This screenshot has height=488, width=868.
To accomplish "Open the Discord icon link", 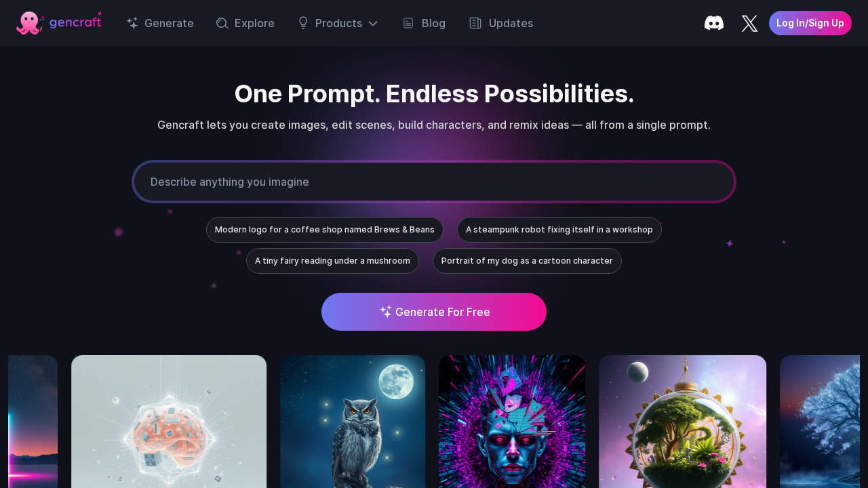I will tap(714, 23).
